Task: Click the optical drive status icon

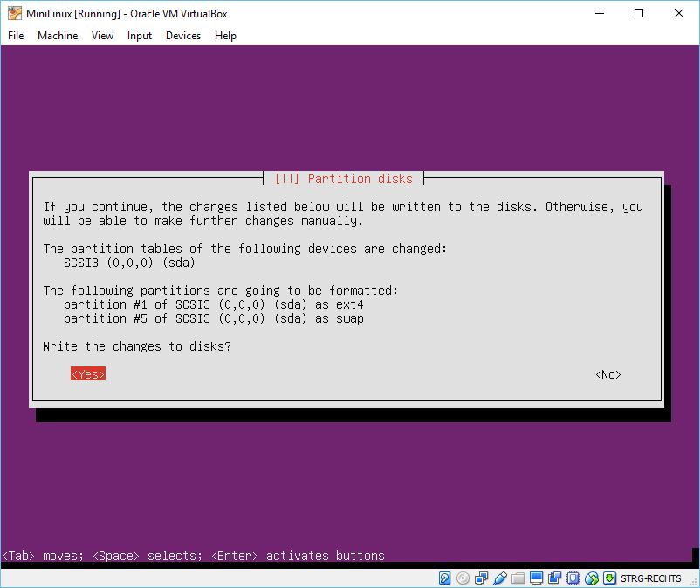Action: pyautogui.click(x=463, y=578)
